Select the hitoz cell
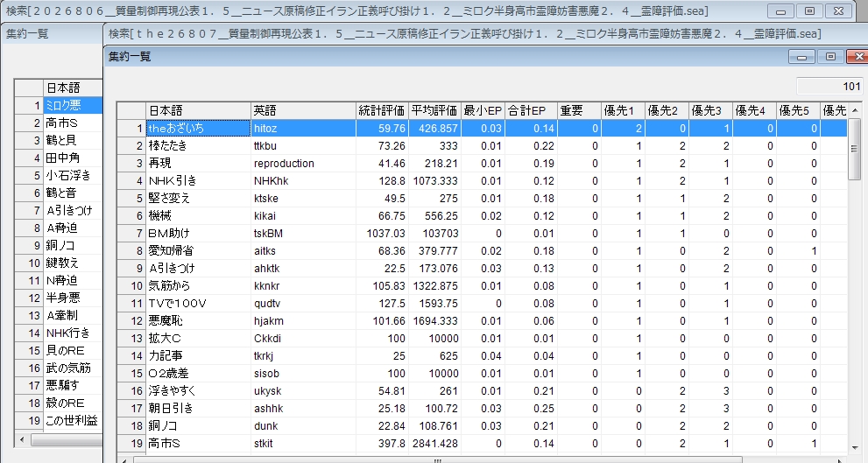The image size is (868, 463). (303, 129)
